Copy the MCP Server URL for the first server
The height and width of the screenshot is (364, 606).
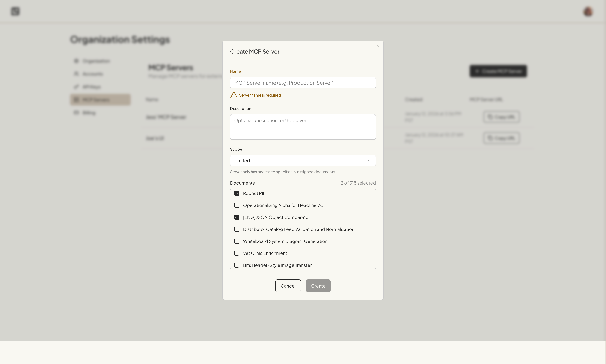click(501, 117)
